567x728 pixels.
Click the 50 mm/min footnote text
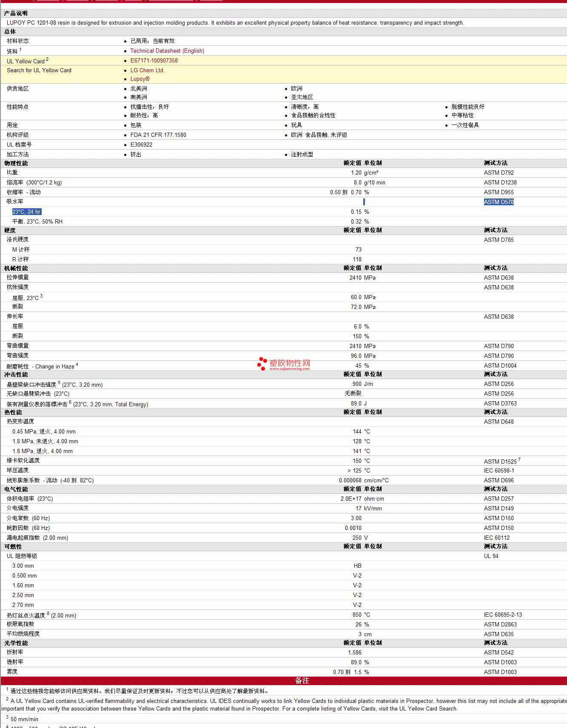24,719
